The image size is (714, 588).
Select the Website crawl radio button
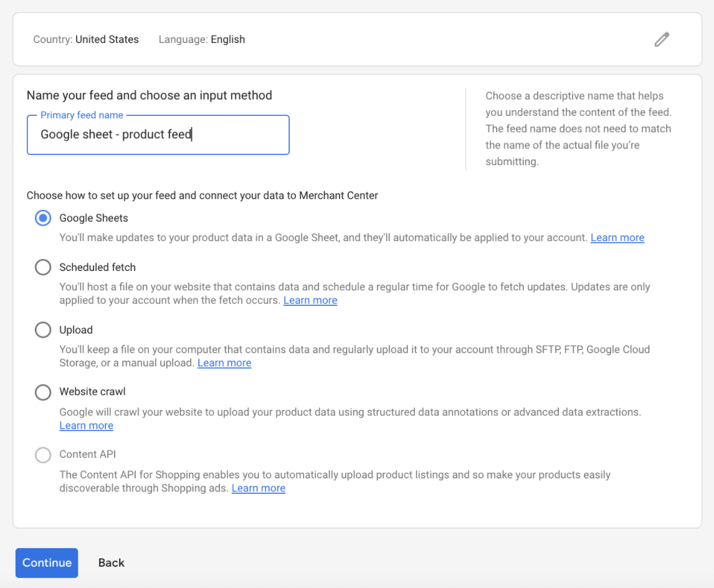[x=43, y=392]
